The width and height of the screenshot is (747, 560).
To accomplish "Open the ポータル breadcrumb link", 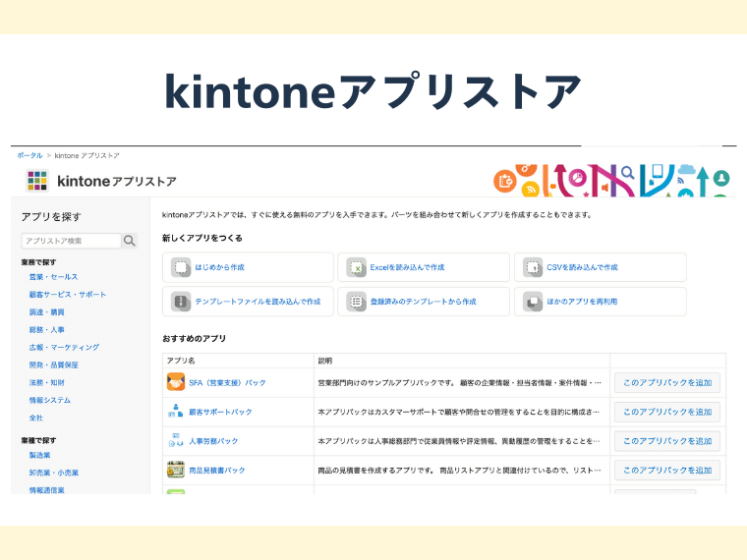I will 29,155.
